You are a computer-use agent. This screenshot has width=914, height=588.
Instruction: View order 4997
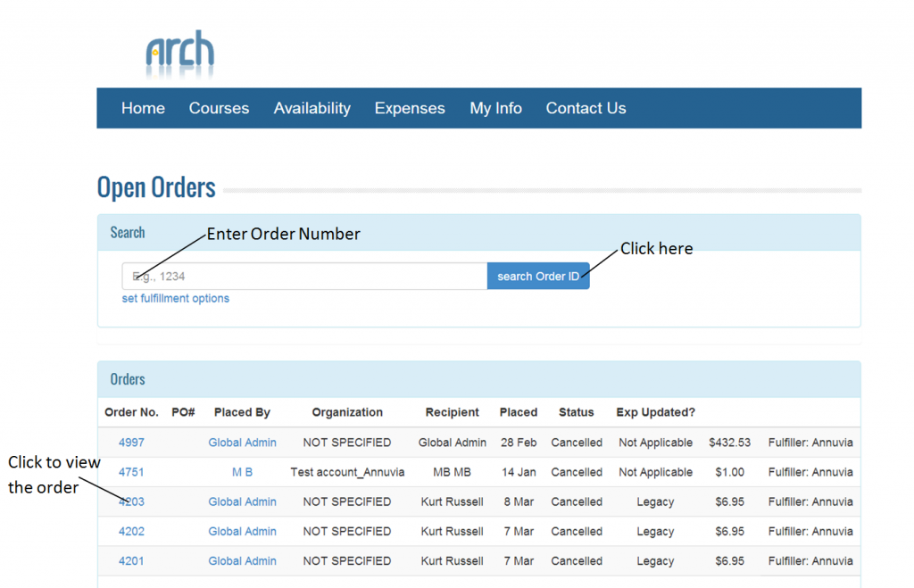(x=131, y=443)
